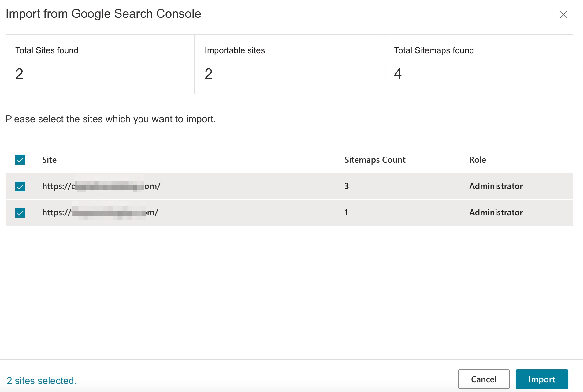This screenshot has width=583, height=392.
Task: Click the Cancel button
Action: (x=484, y=379)
